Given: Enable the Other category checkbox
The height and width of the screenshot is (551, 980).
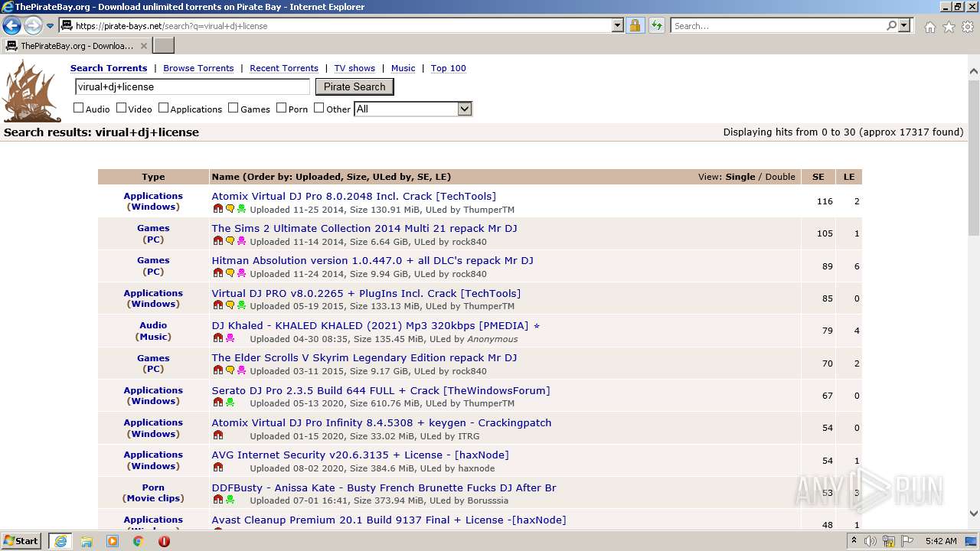Looking at the screenshot, I should [x=319, y=108].
